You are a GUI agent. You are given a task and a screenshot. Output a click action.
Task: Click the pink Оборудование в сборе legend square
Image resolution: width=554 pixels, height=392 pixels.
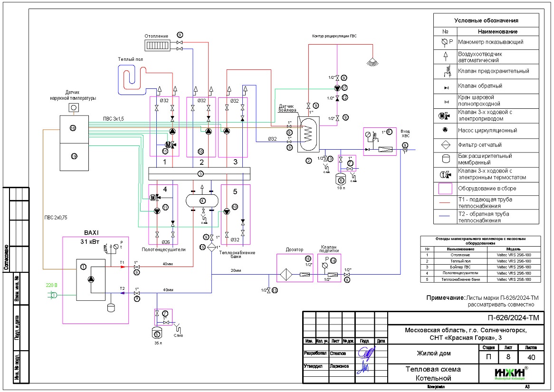pyautogui.click(x=445, y=189)
